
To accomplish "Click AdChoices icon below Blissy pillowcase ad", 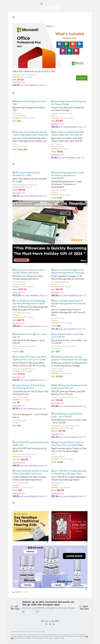I will [86, 264].
